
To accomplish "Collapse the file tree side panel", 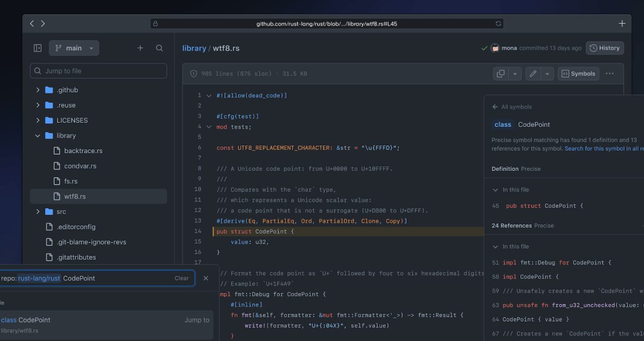I will (37, 48).
